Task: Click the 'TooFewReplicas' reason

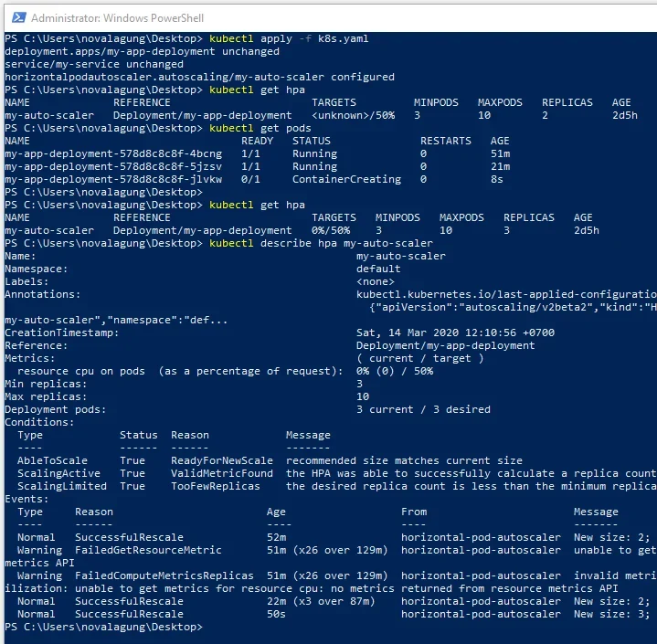Action: 216,487
